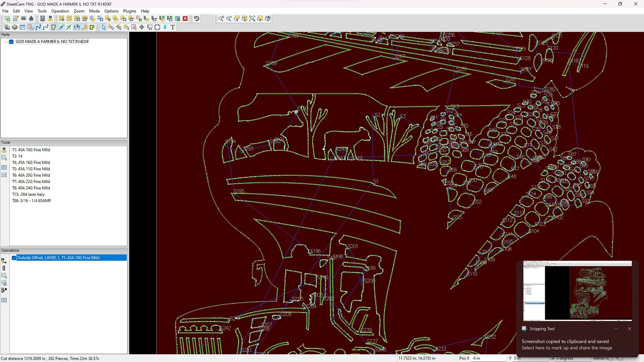Toggle the Mirror X checkbox in the status bar
Image resolution: width=644 pixels, height=362 pixels.
(x=611, y=358)
